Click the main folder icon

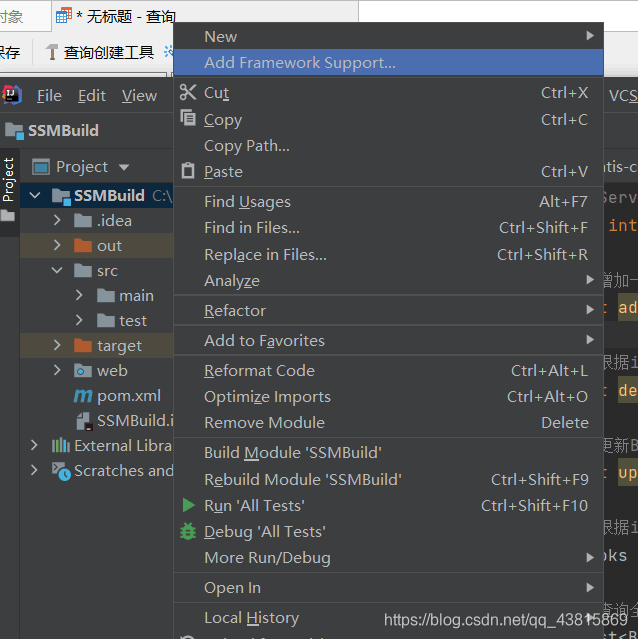pyautogui.click(x=106, y=296)
